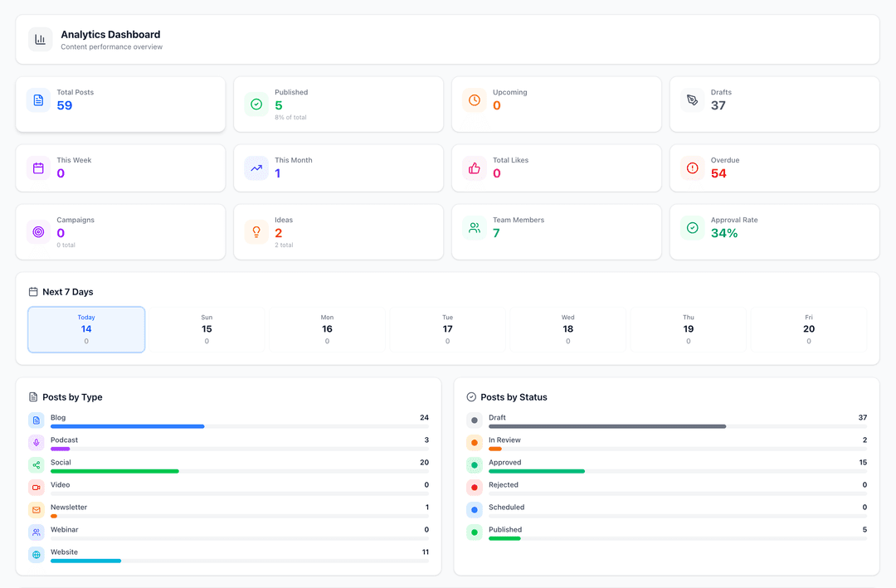The height and width of the screenshot is (588, 896).
Task: Click the Approval Rate card
Action: (774, 231)
